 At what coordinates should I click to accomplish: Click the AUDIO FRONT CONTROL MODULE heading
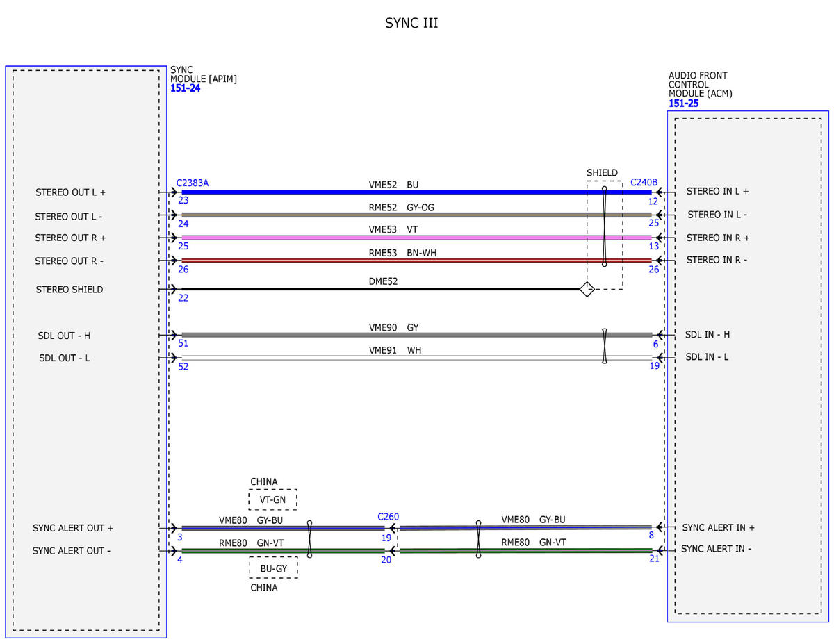click(701, 84)
